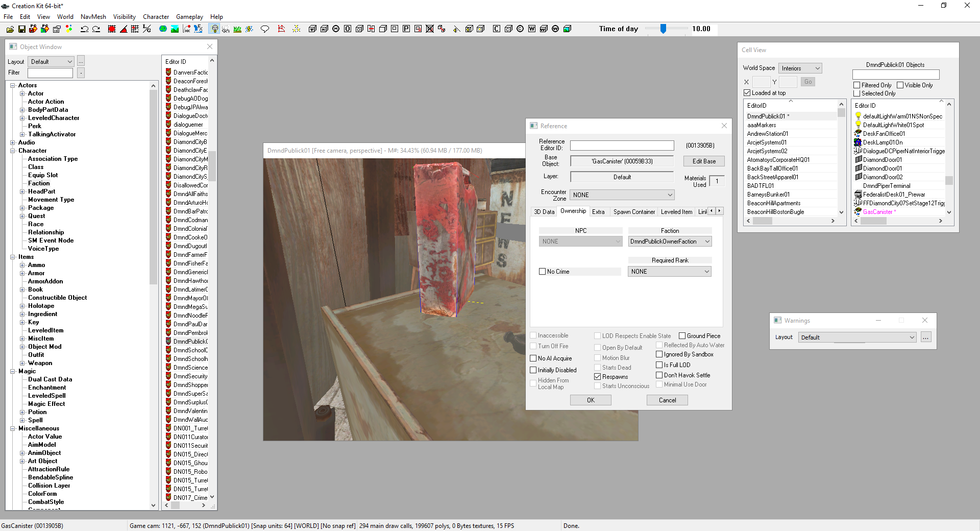Viewport: 980px width, 531px height.
Task: Open the Encounter Zone dropdown
Action: pyautogui.click(x=622, y=195)
